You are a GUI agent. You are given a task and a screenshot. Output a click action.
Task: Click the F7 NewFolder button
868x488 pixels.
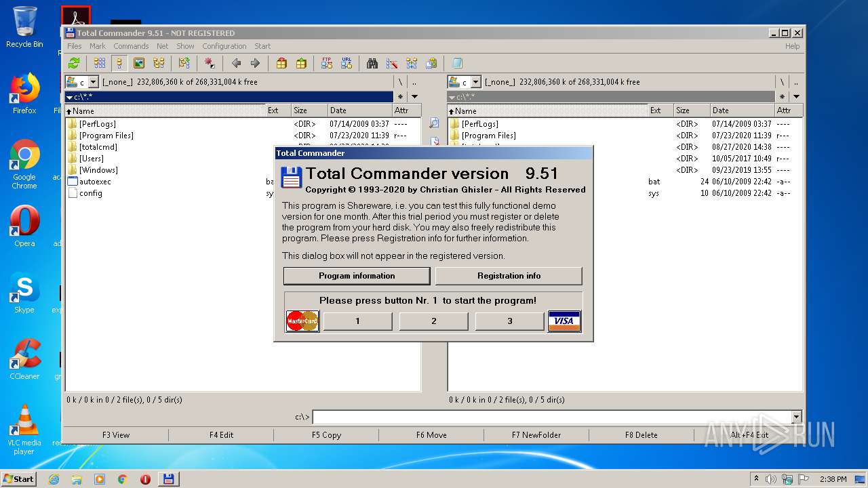(536, 435)
